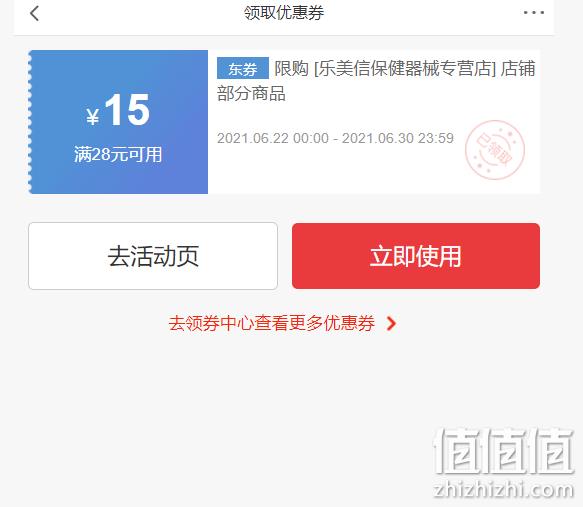Tap the red chevron beside 去领券中心 link
The width and height of the screenshot is (583, 507).
(x=391, y=323)
